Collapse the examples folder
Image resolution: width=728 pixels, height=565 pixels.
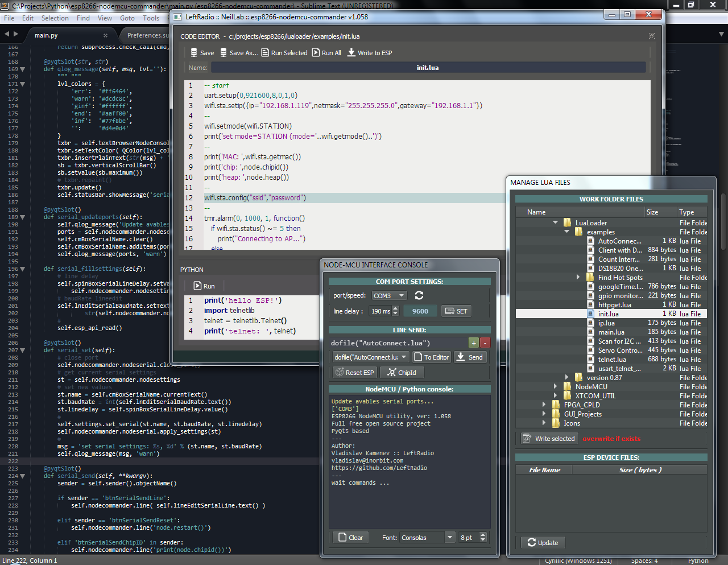tap(567, 232)
